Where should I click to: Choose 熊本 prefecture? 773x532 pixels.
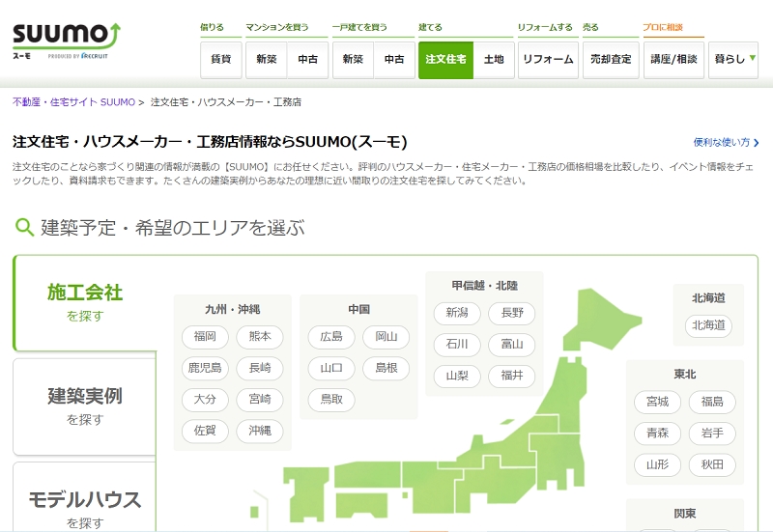(260, 336)
